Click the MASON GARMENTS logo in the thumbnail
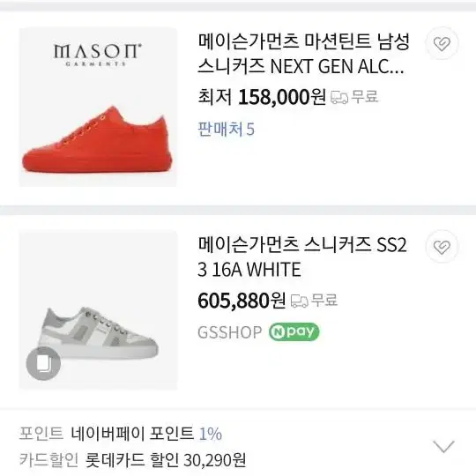This screenshot has width=476, height=476. (x=97, y=55)
